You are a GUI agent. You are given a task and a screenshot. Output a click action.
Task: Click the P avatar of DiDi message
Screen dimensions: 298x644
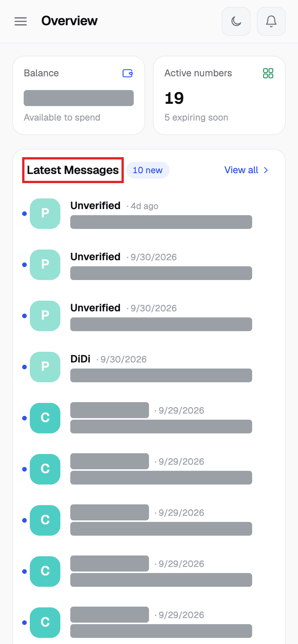45,367
